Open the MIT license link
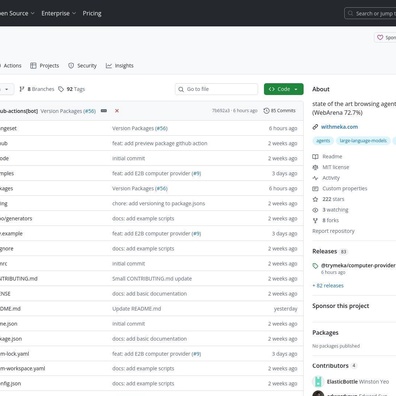 click(x=336, y=167)
